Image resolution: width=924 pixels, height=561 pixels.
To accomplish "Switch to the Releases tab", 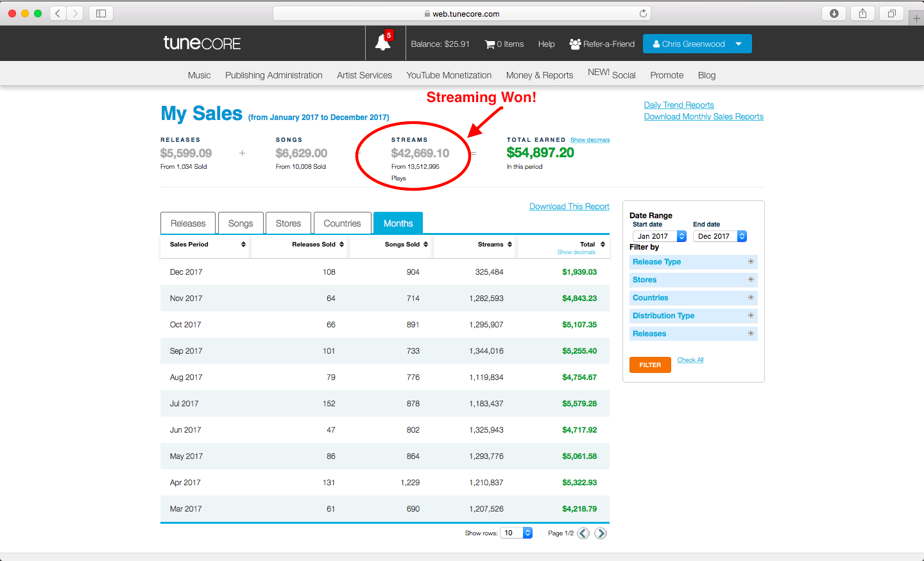I will coord(188,223).
